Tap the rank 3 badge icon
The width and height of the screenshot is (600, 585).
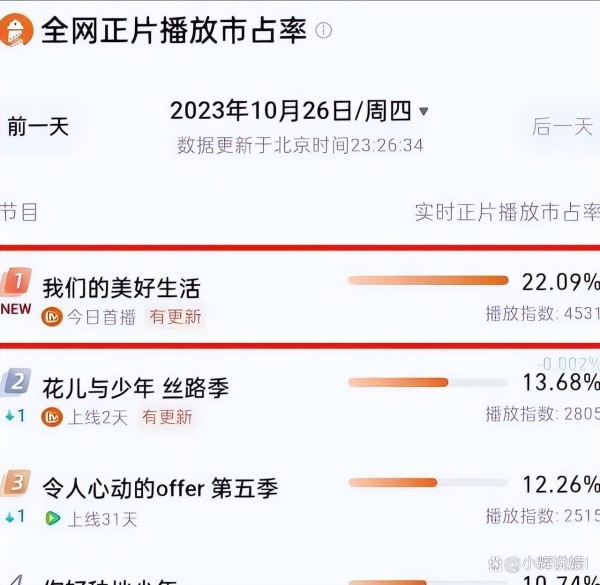pyautogui.click(x=16, y=482)
